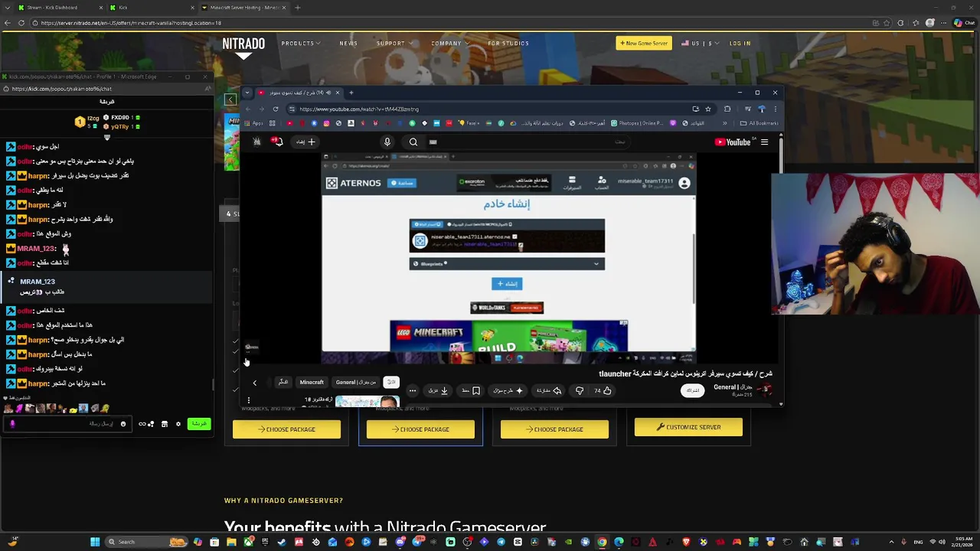Click the YouTube download button

pos(438,390)
